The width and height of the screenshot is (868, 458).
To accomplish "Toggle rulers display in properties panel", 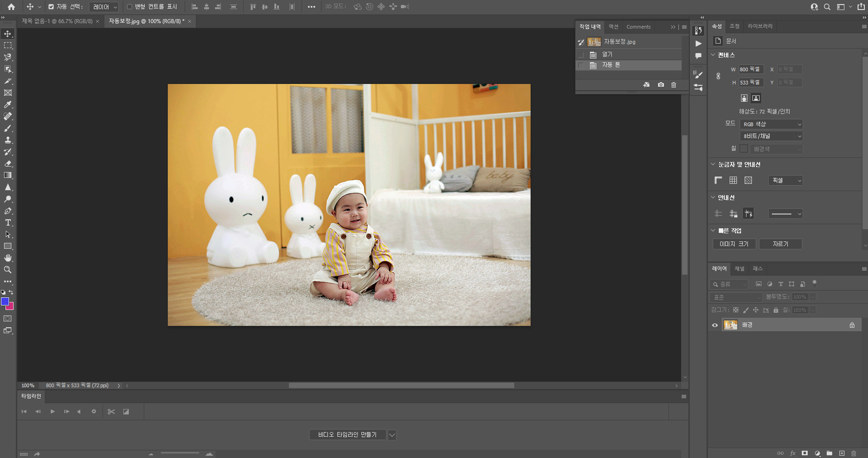I will tap(718, 180).
